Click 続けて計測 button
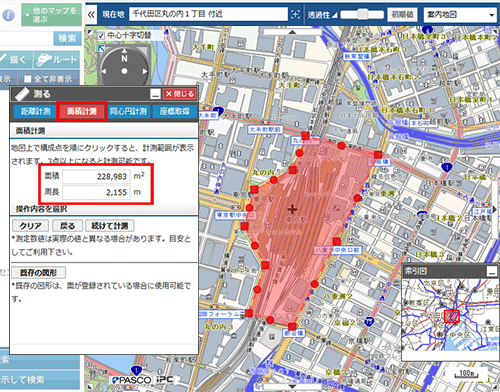This screenshot has height=392, width=500. click(x=110, y=226)
